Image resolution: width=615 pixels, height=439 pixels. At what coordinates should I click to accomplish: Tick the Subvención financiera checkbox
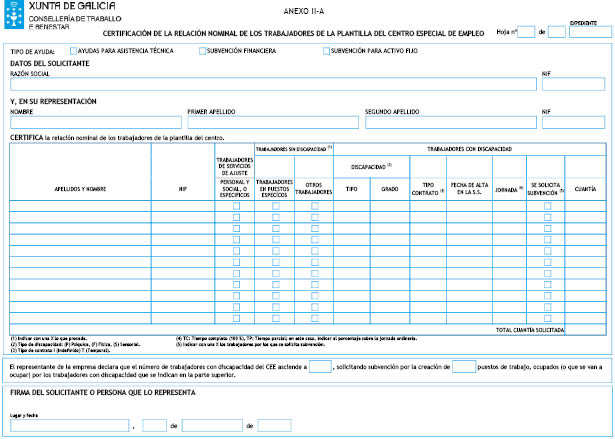coord(203,50)
